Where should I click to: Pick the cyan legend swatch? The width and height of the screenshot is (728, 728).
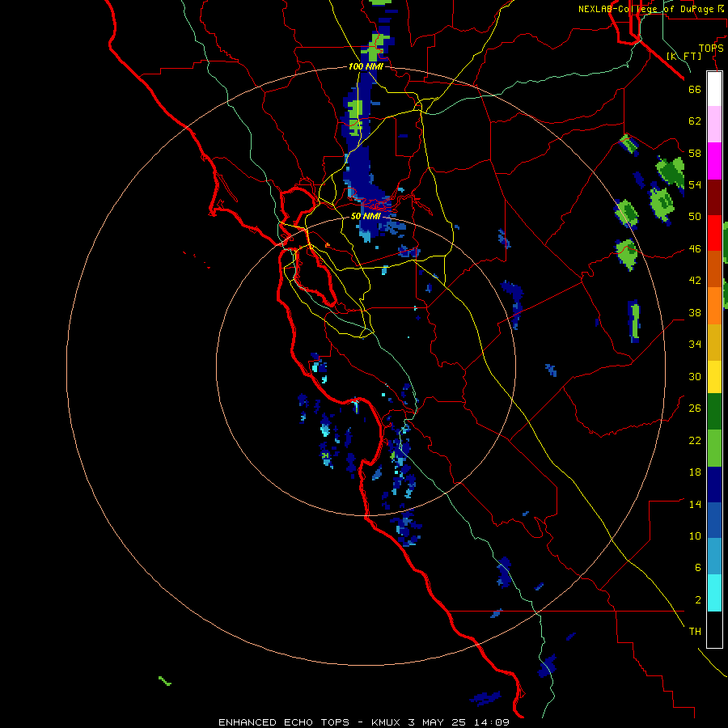(x=714, y=593)
